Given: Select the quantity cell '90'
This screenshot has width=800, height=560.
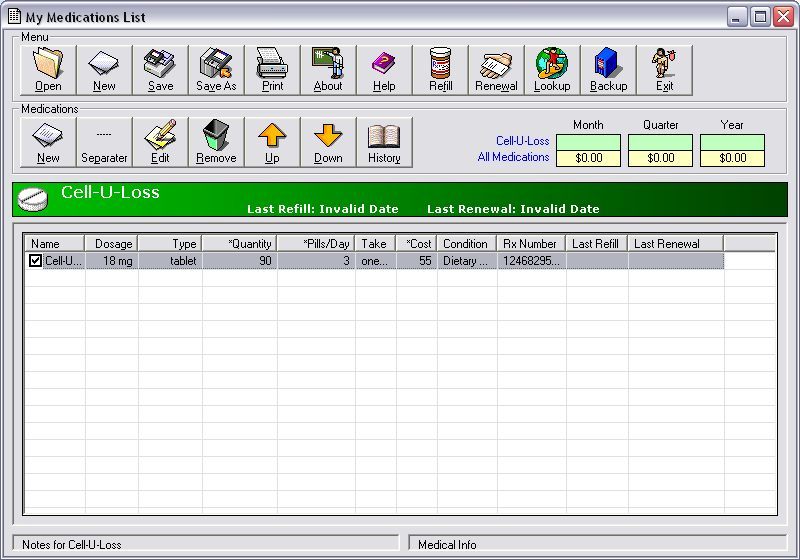Looking at the screenshot, I should click(240, 261).
